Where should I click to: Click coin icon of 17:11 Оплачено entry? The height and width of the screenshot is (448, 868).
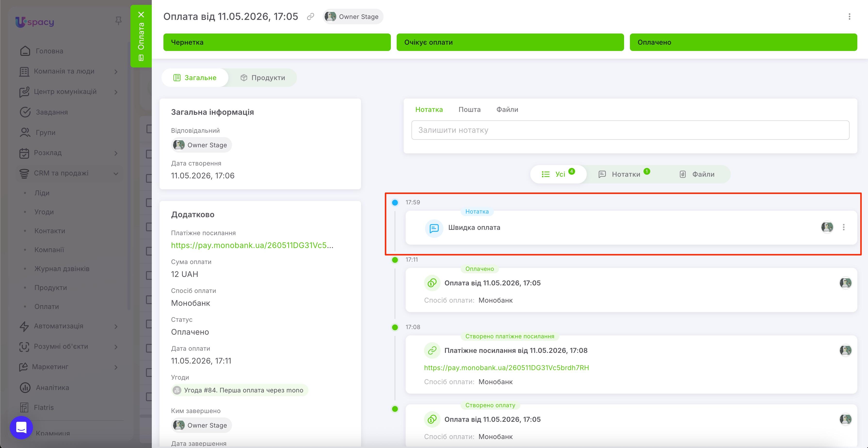coord(432,283)
